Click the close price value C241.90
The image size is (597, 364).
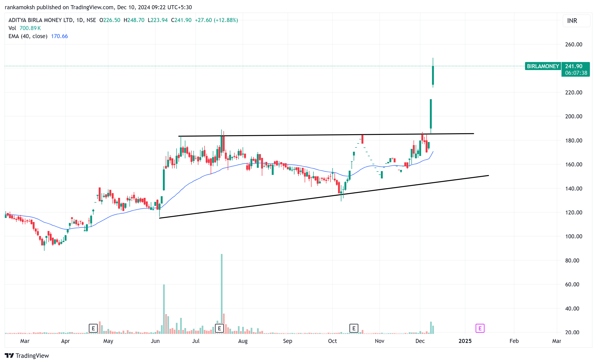[181, 20]
